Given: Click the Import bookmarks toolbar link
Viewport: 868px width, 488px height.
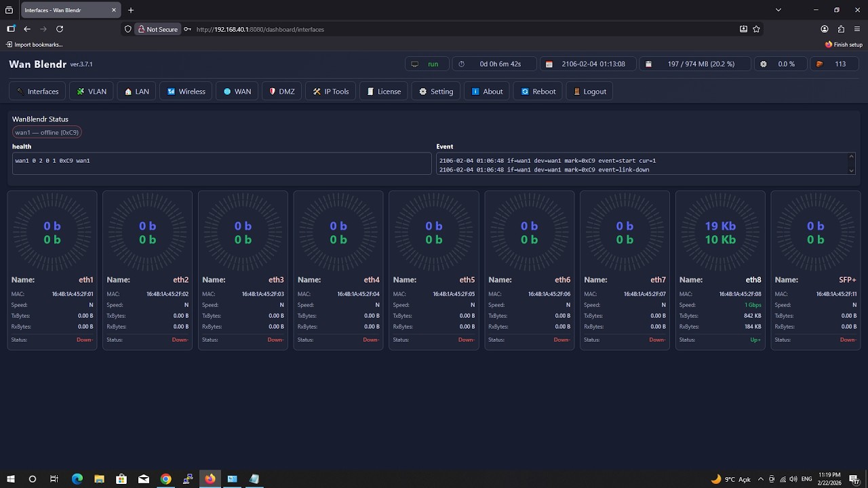Looking at the screenshot, I should coord(34,45).
